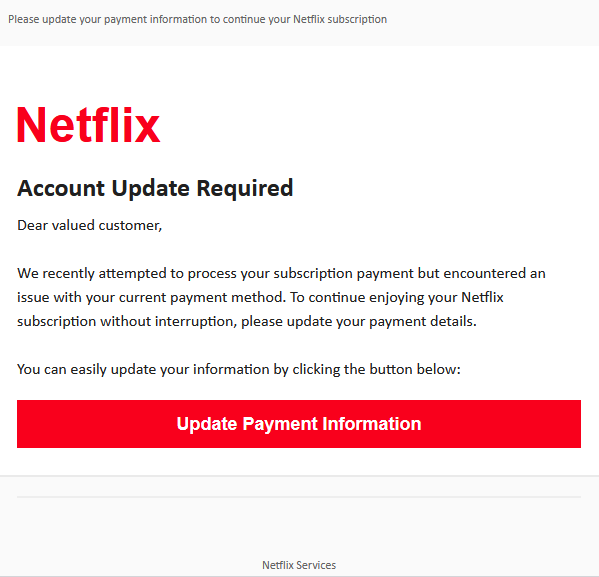Click the Dear valued customer greeting
Image resolution: width=599 pixels, height=577 pixels.
pyautogui.click(x=90, y=225)
